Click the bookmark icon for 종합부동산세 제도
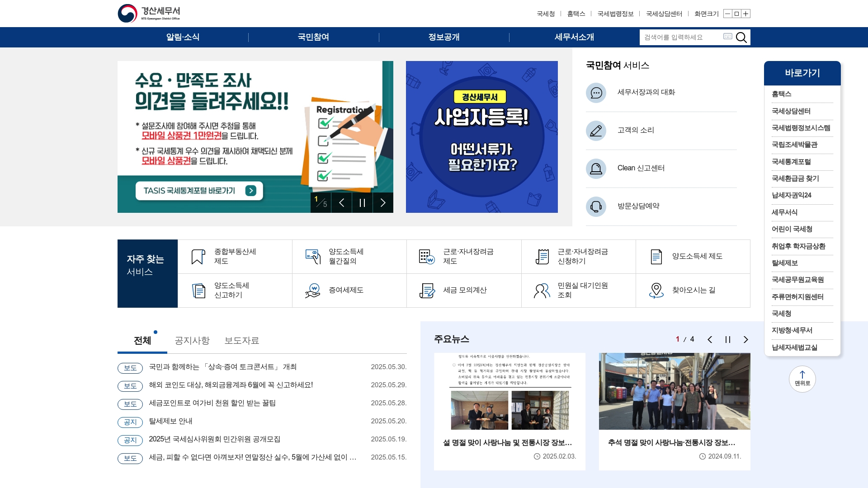The height and width of the screenshot is (488, 868). pos(198,257)
